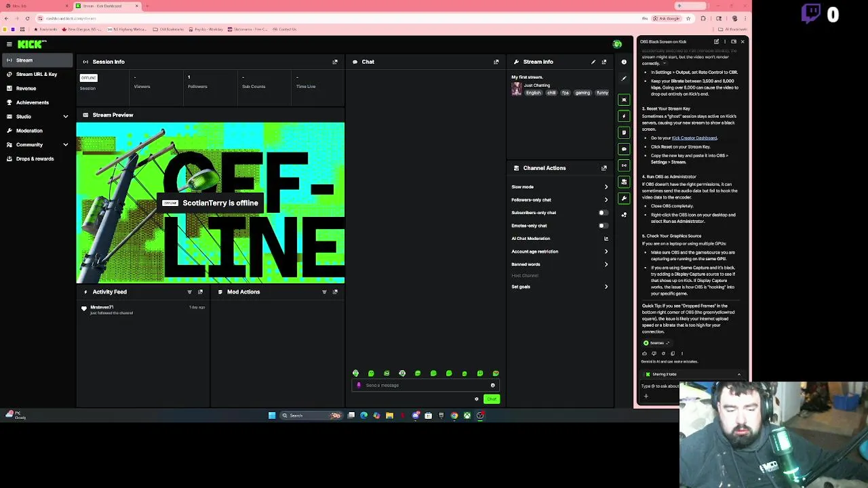This screenshot has width=868, height=488.
Task: Open Microsoft Edge from taskbar
Action: 363,415
